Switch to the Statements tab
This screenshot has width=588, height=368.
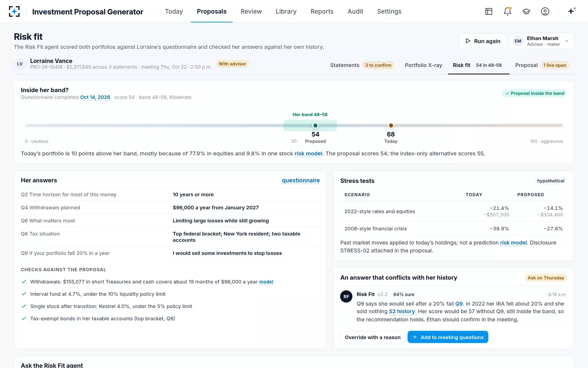pyautogui.click(x=362, y=65)
